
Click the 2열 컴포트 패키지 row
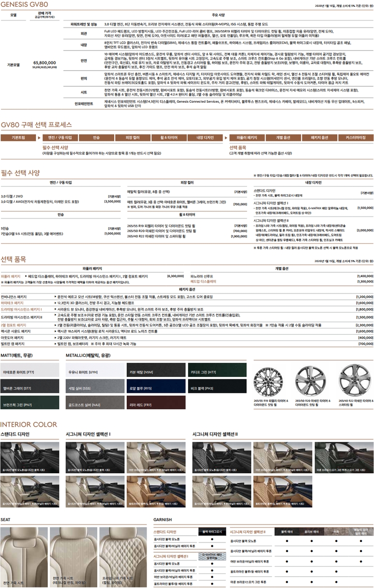(x=187, y=325)
